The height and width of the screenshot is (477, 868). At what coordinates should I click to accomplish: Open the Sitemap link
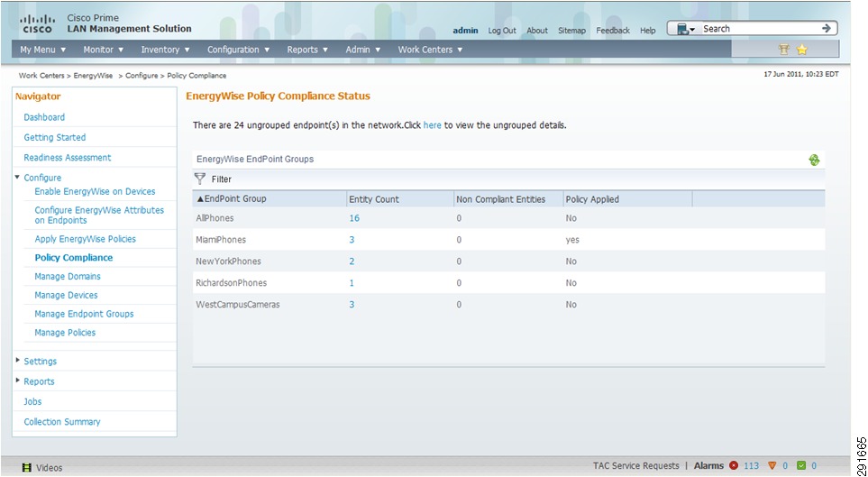(571, 31)
